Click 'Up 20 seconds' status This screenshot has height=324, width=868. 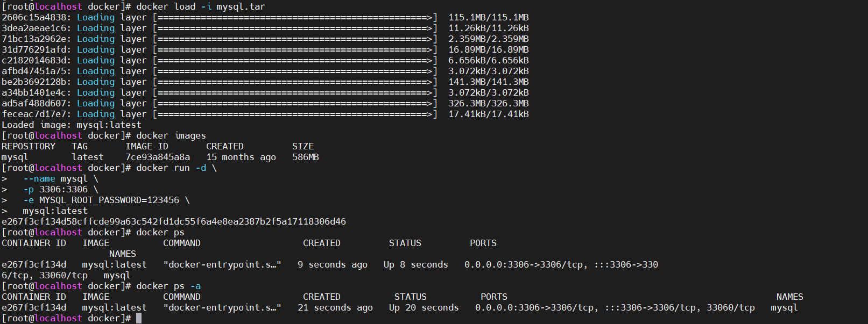click(424, 307)
